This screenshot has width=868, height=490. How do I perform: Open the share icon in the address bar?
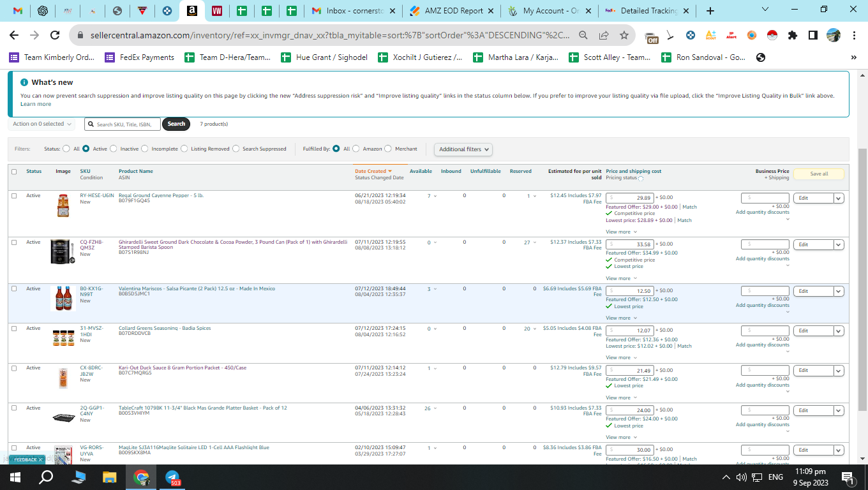pyautogui.click(x=604, y=36)
